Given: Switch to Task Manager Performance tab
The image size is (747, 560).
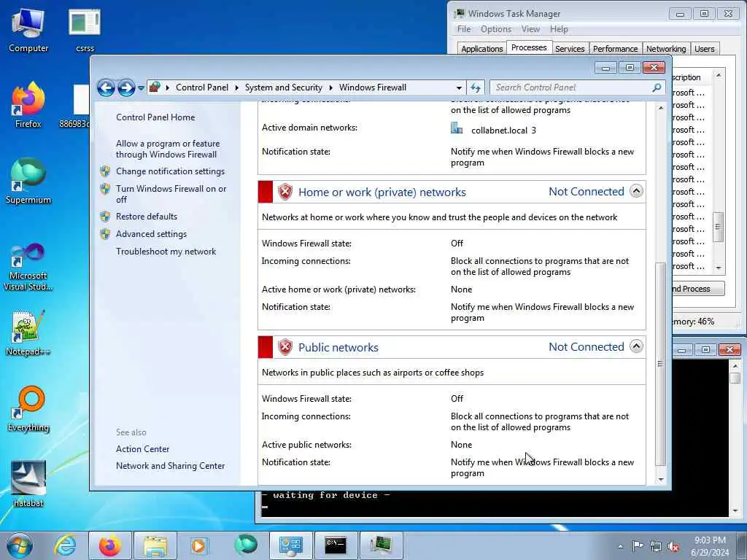Looking at the screenshot, I should (x=615, y=49).
